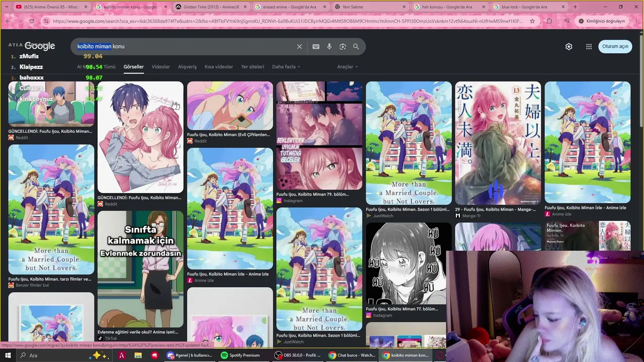The image size is (644, 362).
Task: Reload the page
Action: click(x=32, y=21)
